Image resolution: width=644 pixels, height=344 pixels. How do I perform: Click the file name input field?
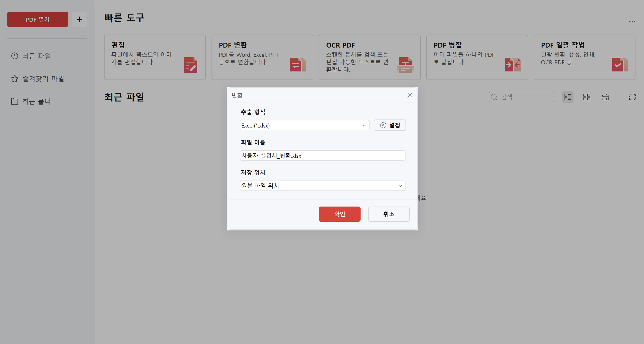[x=322, y=155]
